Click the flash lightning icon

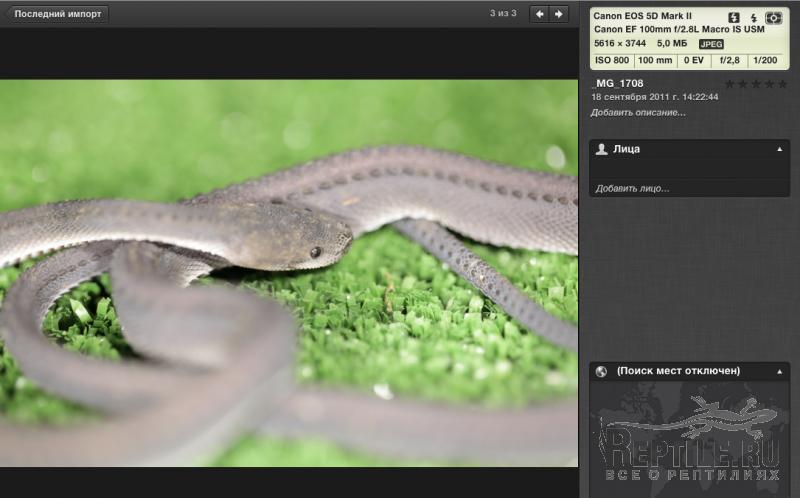click(x=753, y=18)
